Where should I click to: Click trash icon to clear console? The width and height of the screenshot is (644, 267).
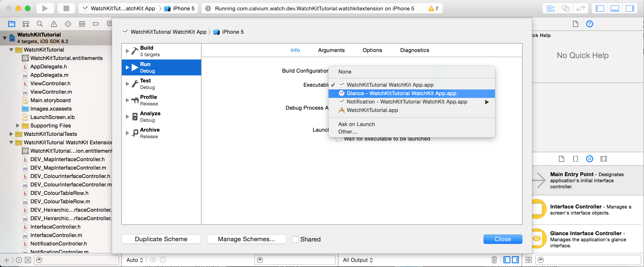pos(494,260)
